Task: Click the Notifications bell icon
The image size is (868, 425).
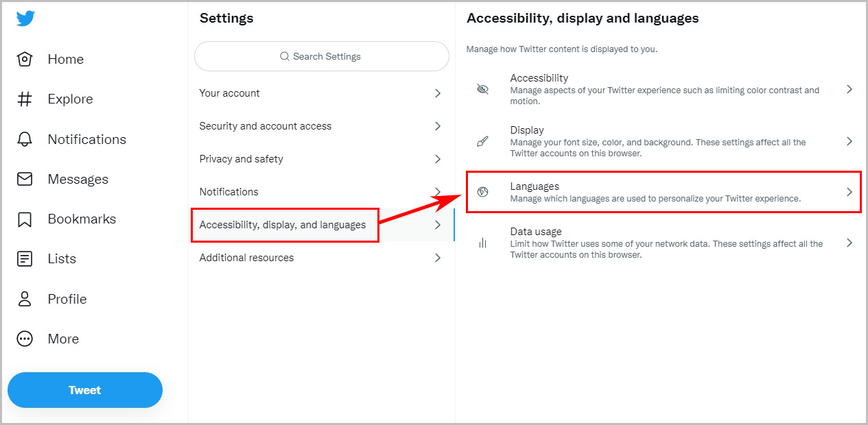Action: click(x=25, y=139)
